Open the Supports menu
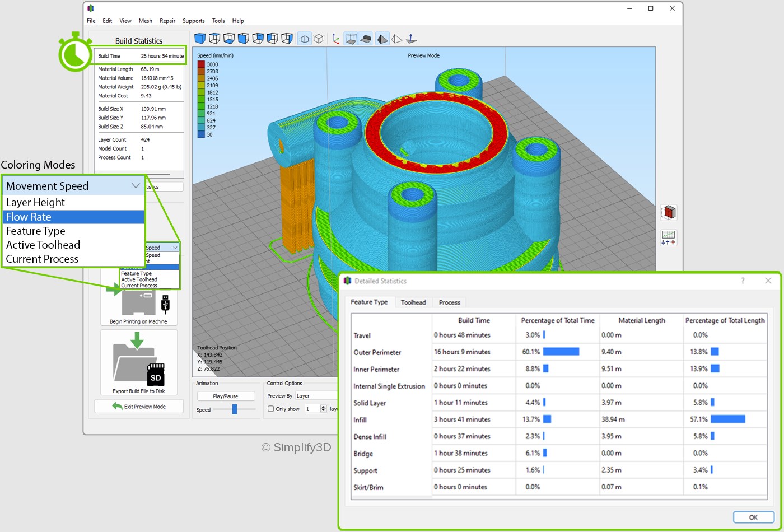784x532 pixels. coord(193,21)
